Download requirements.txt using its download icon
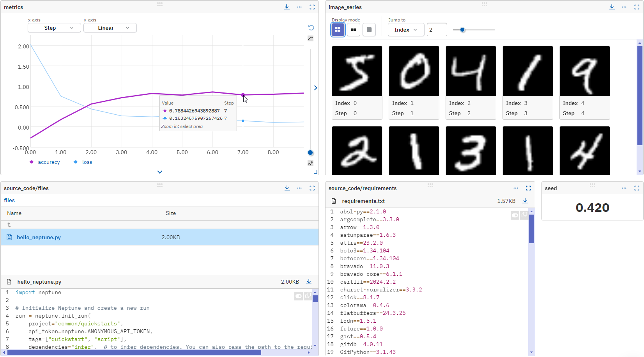Image resolution: width=644 pixels, height=357 pixels. (x=525, y=201)
